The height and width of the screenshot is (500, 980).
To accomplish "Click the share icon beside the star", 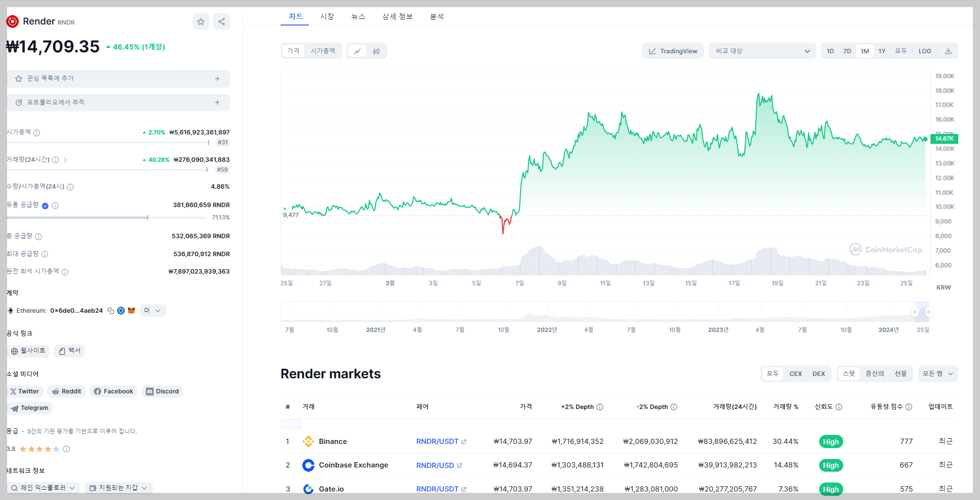I will (x=222, y=22).
